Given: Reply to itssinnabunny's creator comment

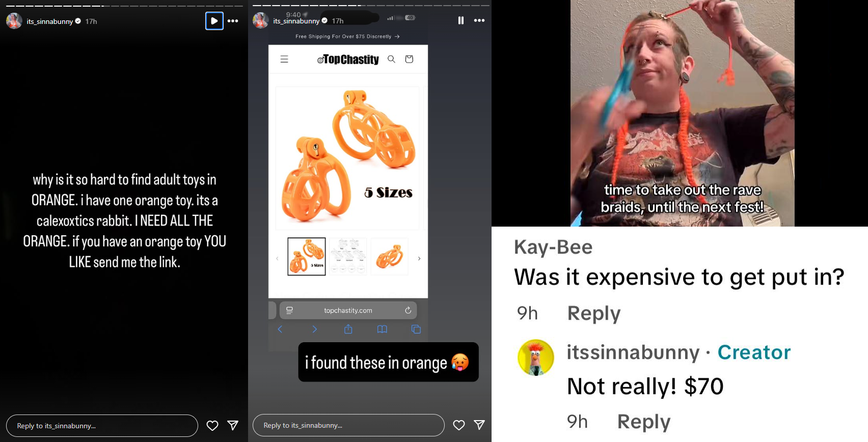Looking at the screenshot, I should click(x=644, y=422).
